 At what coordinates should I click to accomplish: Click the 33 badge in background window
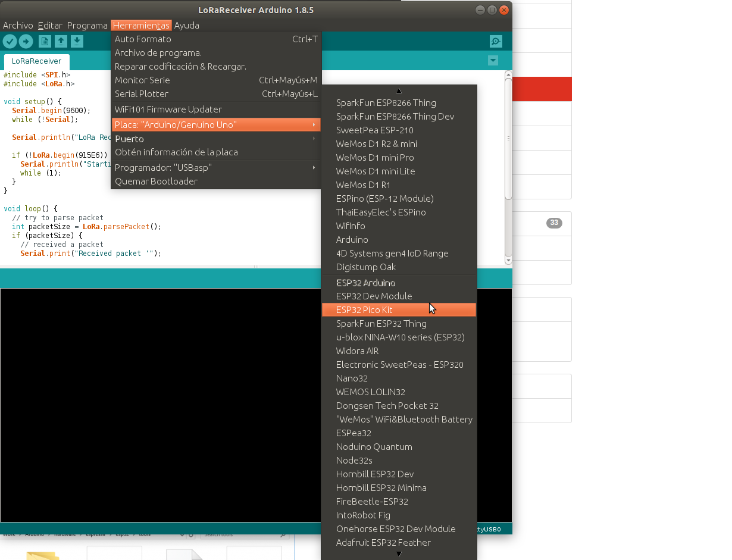point(554,223)
